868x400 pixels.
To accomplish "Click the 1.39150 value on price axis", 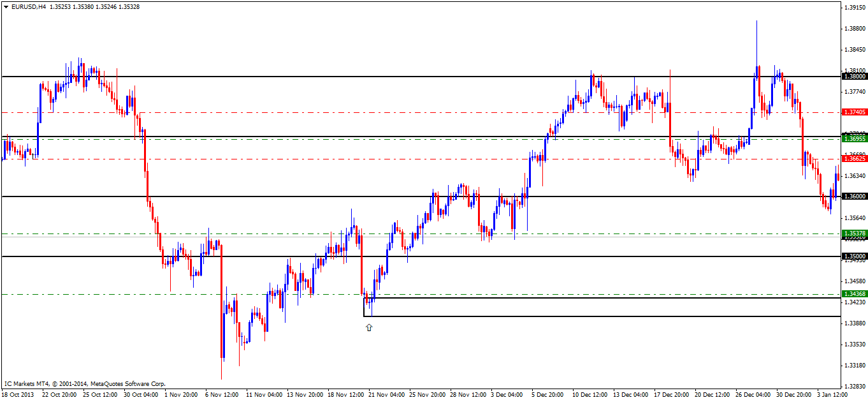I will [x=855, y=8].
